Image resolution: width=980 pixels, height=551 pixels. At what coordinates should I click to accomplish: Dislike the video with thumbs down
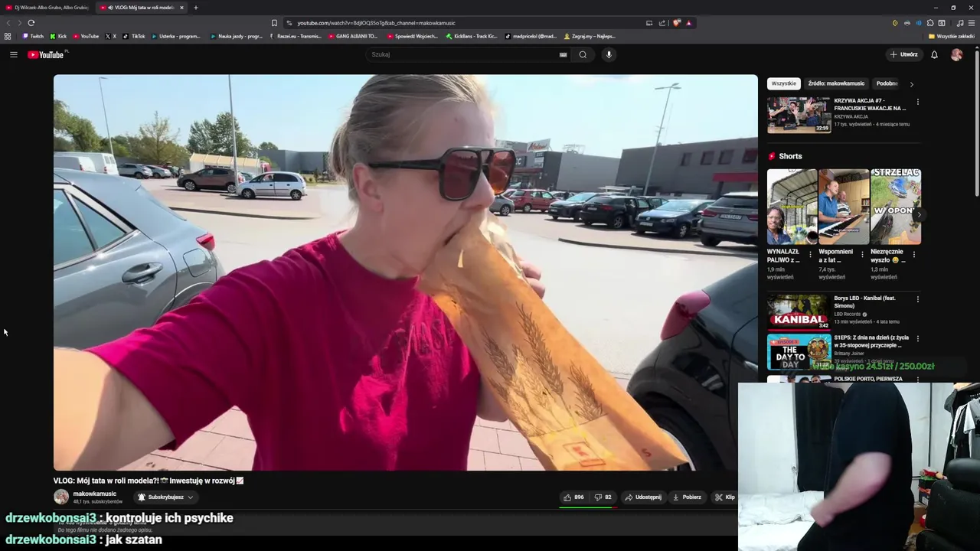[603, 497]
